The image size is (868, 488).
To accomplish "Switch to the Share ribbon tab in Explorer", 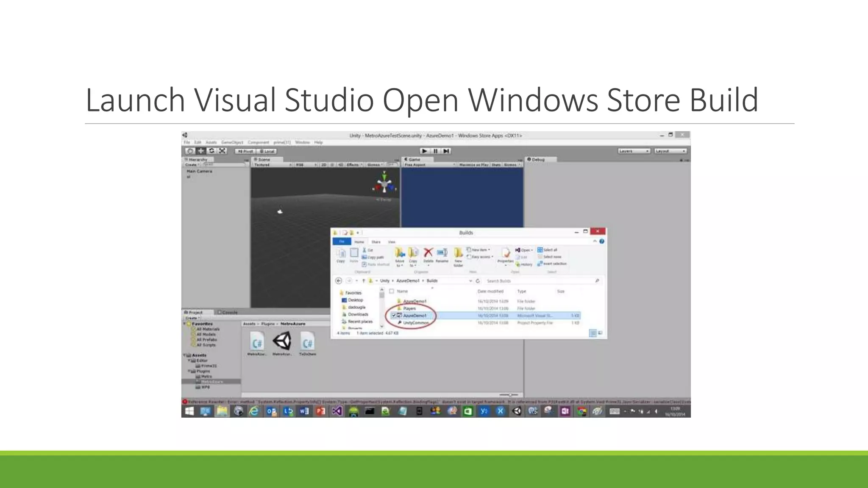I will pyautogui.click(x=376, y=242).
